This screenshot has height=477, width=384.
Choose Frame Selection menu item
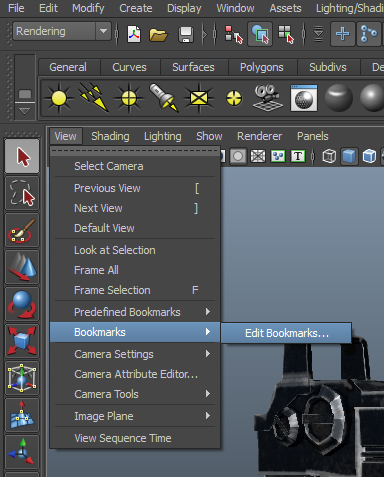tap(135, 290)
